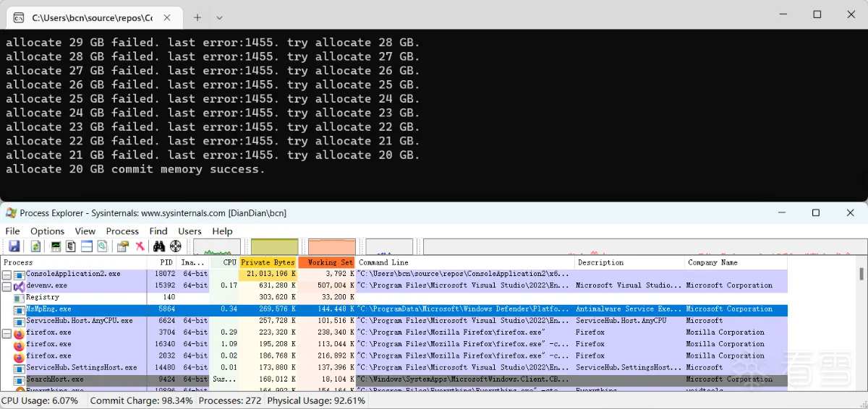
Task: Click the Firefox icon of PID 16340
Action: tap(19, 345)
